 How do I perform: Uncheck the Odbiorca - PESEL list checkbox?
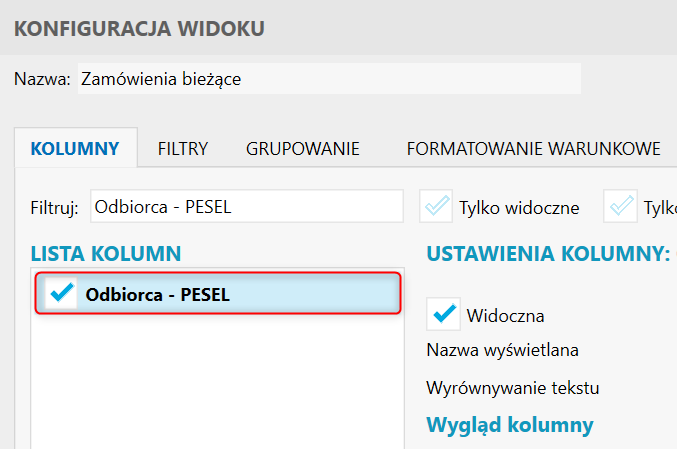(x=62, y=293)
